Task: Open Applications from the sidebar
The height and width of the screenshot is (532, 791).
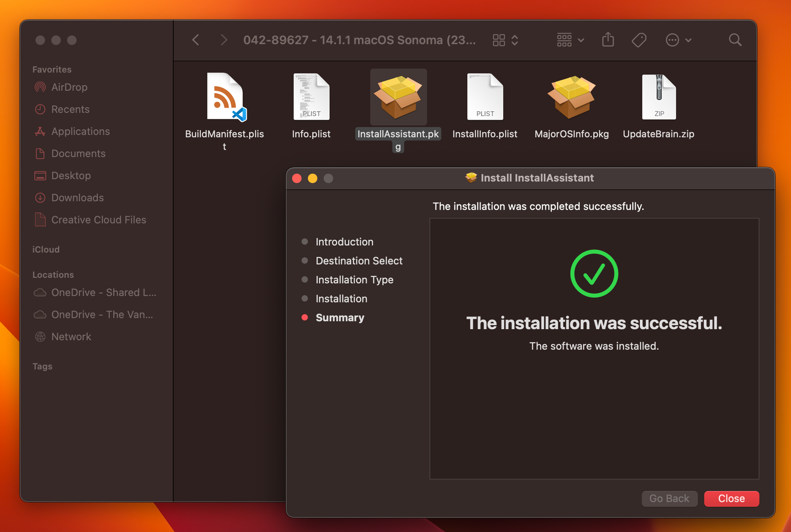Action: point(81,132)
